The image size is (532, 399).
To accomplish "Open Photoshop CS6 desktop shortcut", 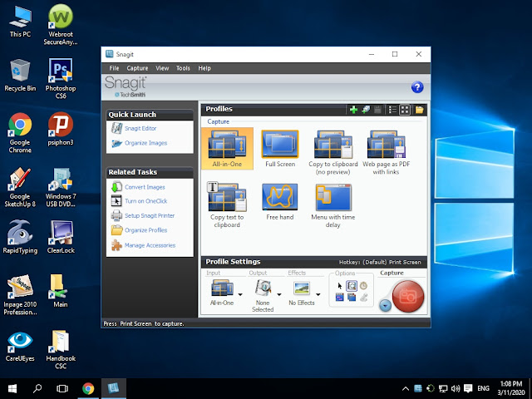I will coord(61,79).
